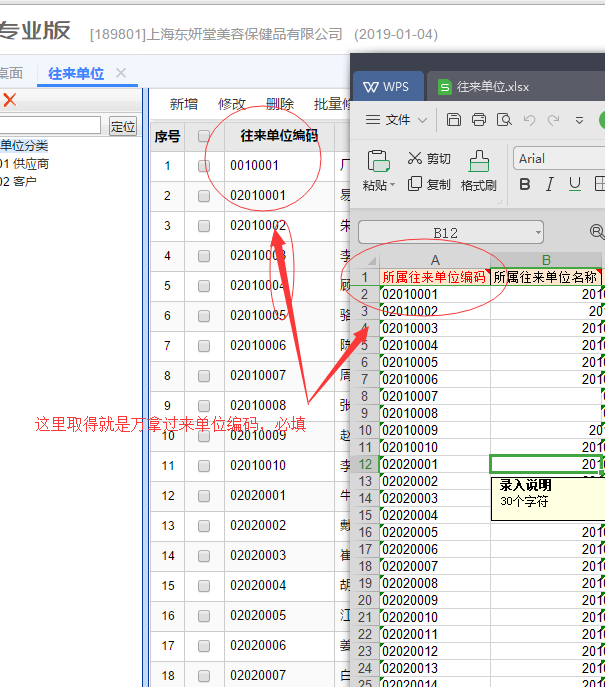Click the Print icon in WPS toolbar
This screenshot has height=687, width=605.
coord(479,120)
